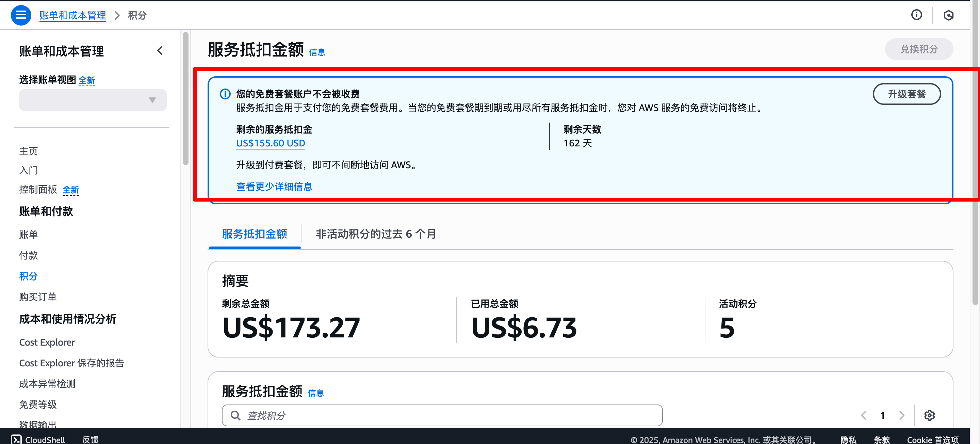Click the CloudShell terminal icon
The width and height of the screenshot is (980, 444).
pyautogui.click(x=16, y=439)
